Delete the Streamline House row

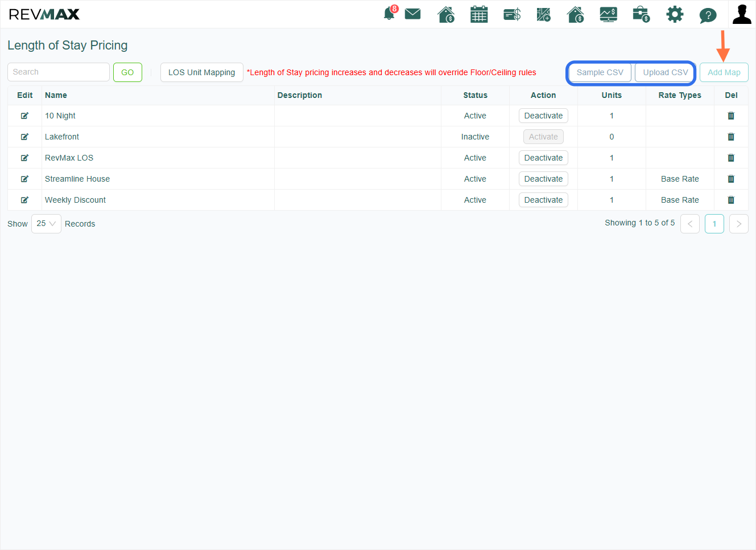coord(731,179)
